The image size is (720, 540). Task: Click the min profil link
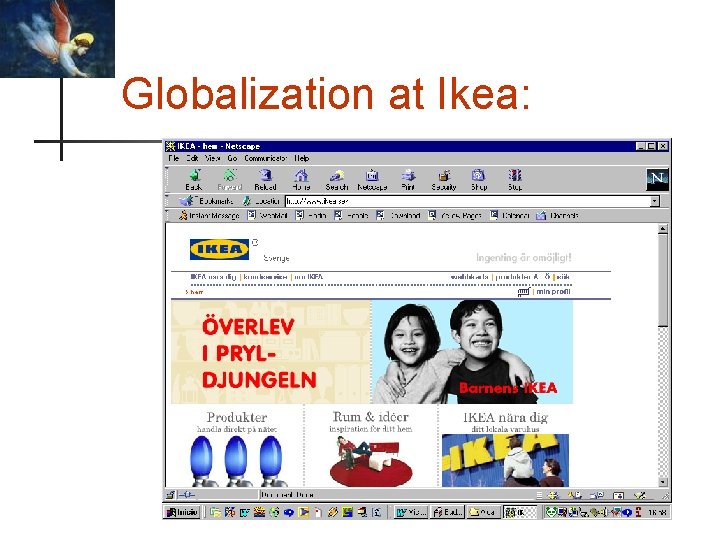click(553, 292)
